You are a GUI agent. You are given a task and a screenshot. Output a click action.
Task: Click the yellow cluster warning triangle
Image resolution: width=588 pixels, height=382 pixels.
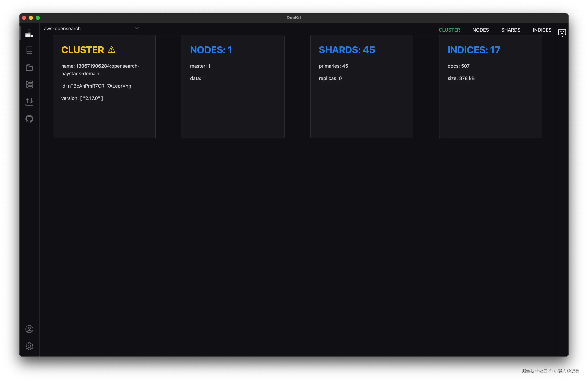(112, 50)
